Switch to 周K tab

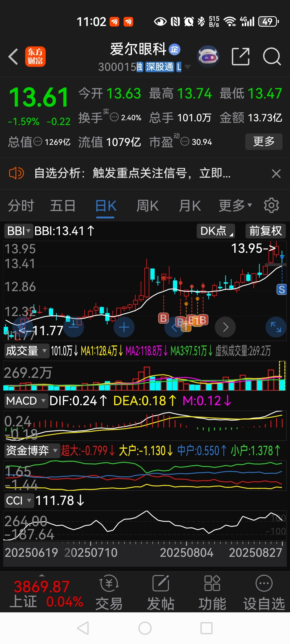point(148,206)
